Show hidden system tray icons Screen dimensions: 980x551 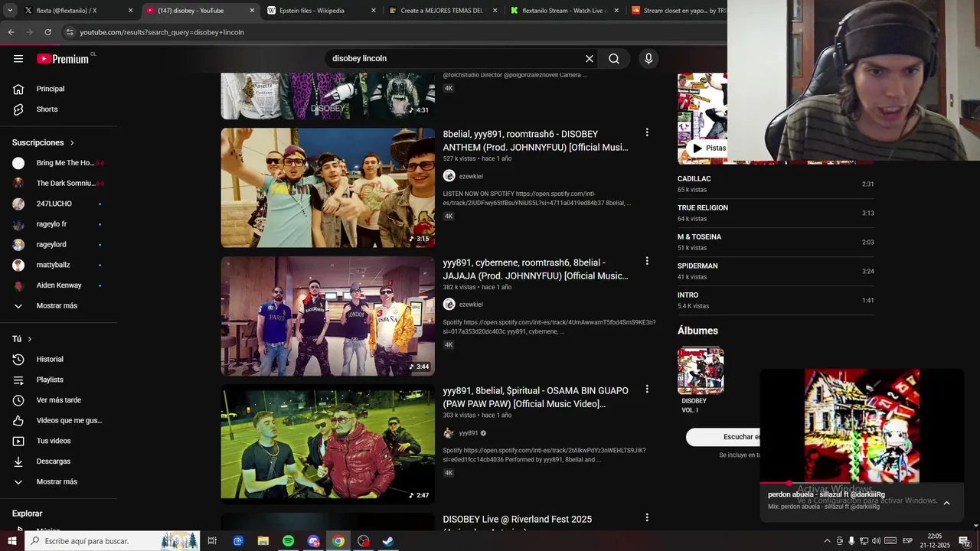pos(827,541)
